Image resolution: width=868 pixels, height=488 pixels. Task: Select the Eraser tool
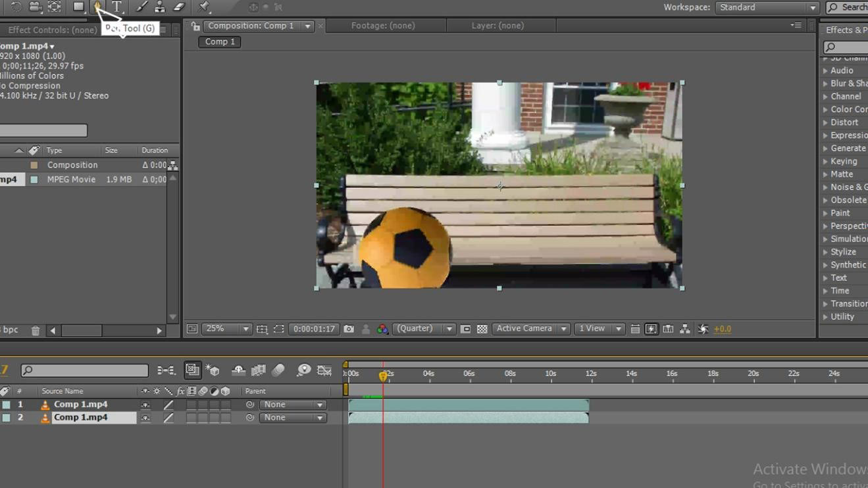179,7
